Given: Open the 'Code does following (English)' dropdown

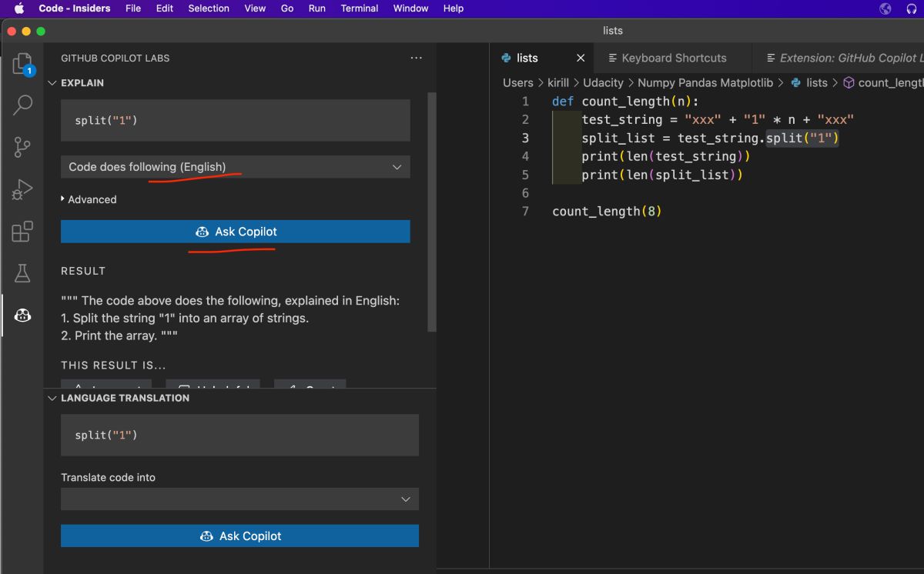Looking at the screenshot, I should [236, 167].
